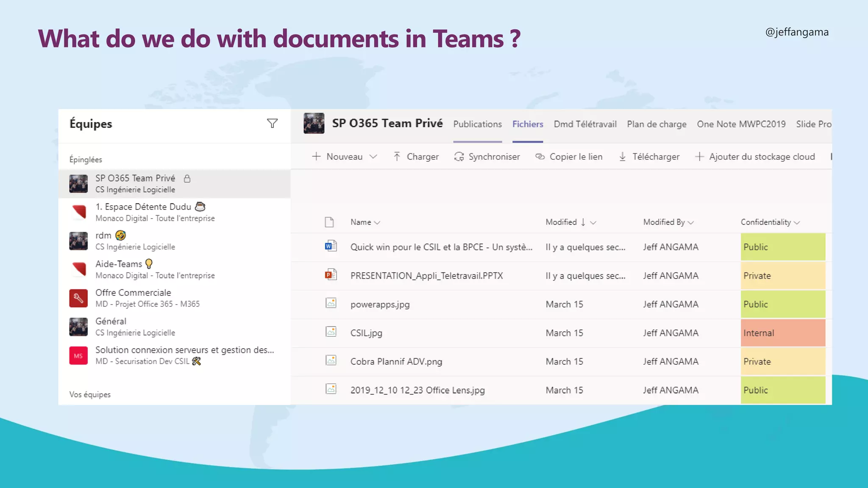Image resolution: width=868 pixels, height=488 pixels.
Task: Click Copier le lien
Action: coord(576,157)
